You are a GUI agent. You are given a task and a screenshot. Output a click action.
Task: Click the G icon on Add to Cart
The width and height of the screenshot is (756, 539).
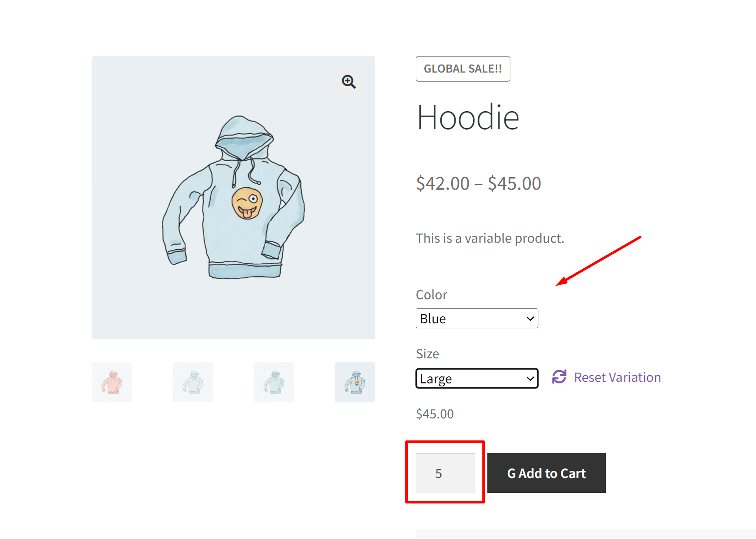click(511, 473)
